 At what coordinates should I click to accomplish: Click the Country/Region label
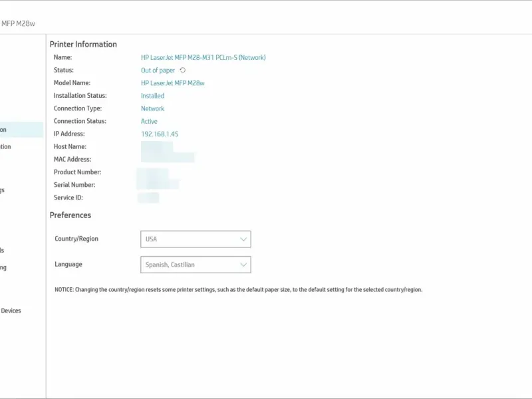[x=76, y=239]
